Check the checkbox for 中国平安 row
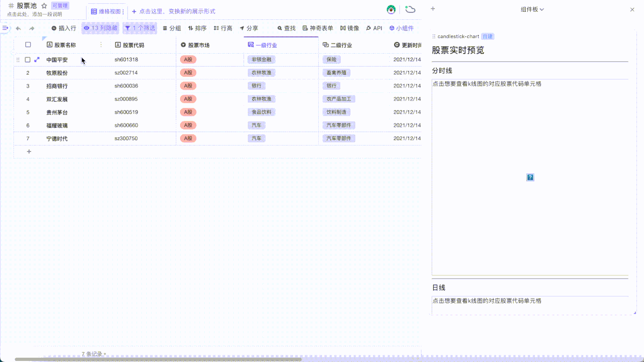Screen dimensions: 644x362 [27, 60]
